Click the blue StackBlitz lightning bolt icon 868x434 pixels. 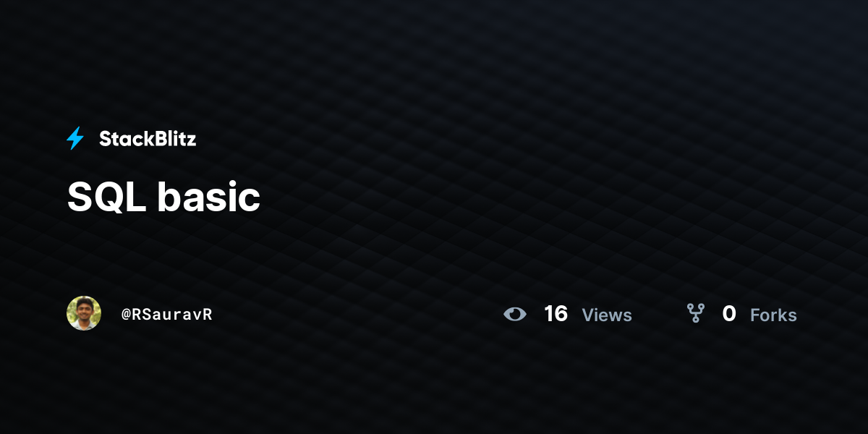75,138
